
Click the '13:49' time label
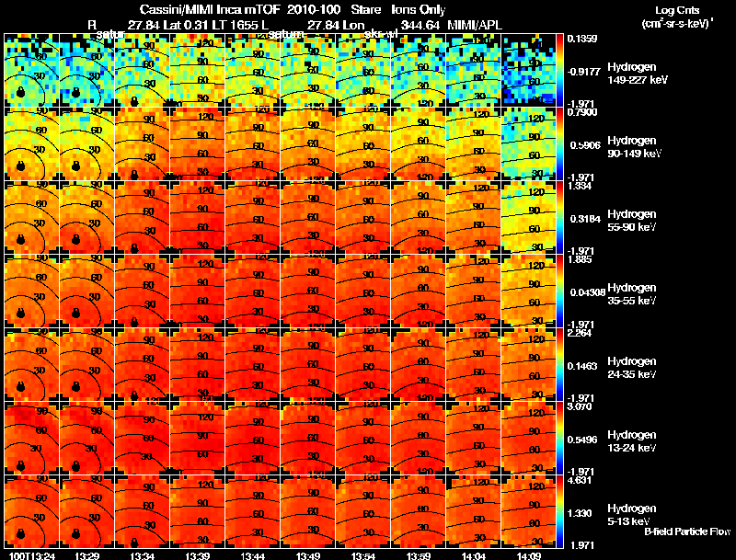308,555
